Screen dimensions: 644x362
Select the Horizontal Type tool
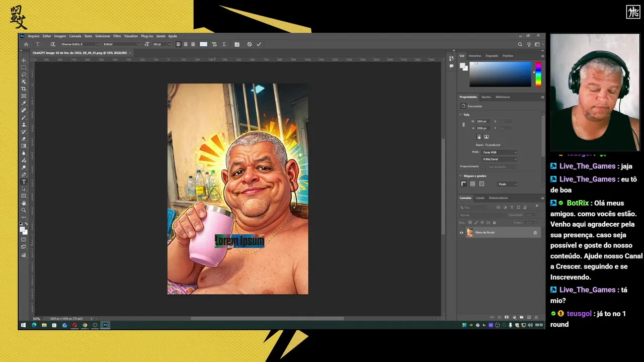24,182
